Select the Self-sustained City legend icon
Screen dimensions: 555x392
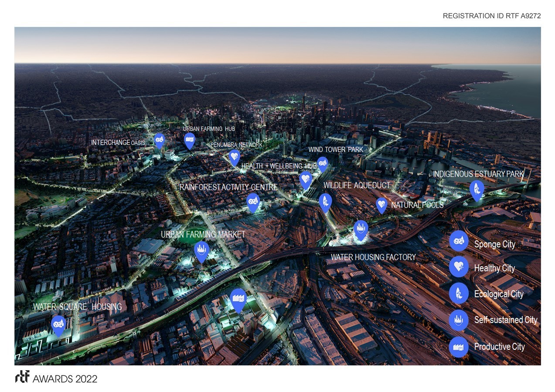[459, 320]
